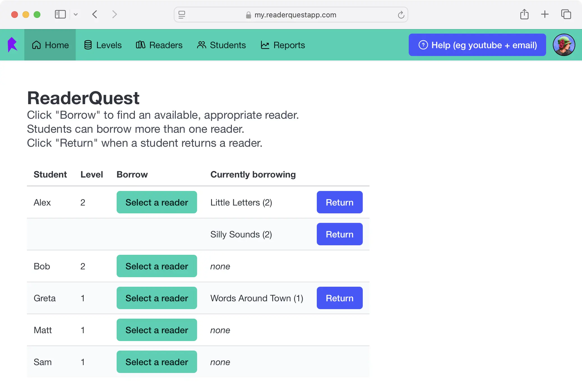Go forward with the browser forward arrow

[x=114, y=14]
